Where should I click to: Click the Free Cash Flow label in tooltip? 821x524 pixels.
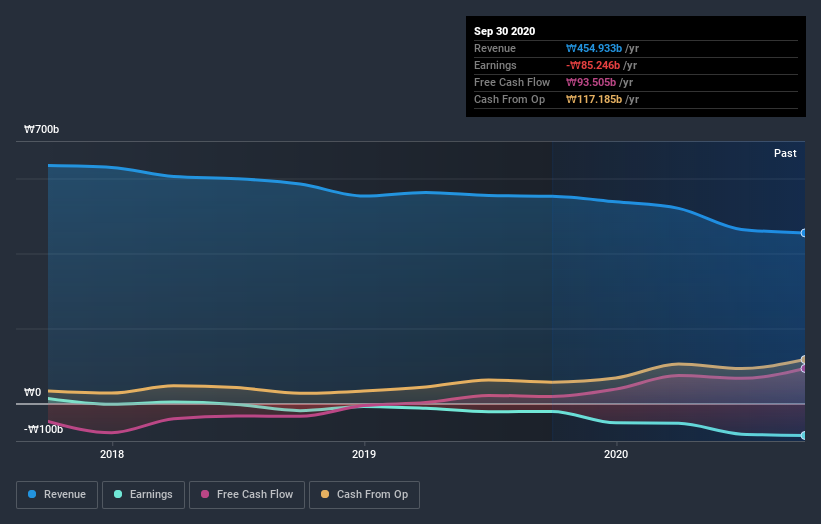coord(512,83)
